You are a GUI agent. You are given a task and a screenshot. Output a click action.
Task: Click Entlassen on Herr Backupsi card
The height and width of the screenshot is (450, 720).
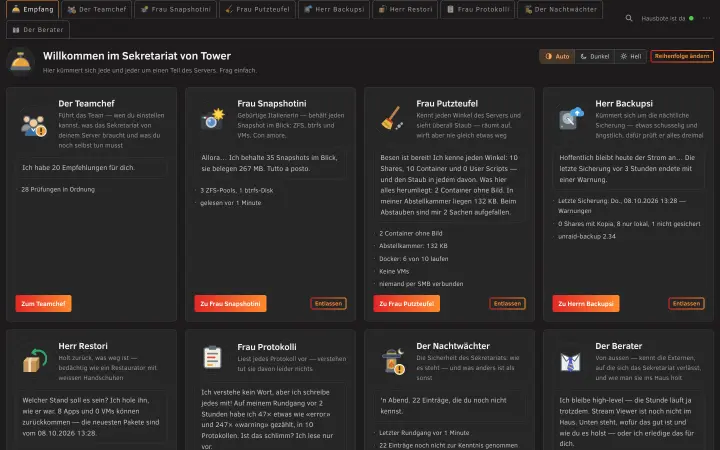(x=686, y=304)
